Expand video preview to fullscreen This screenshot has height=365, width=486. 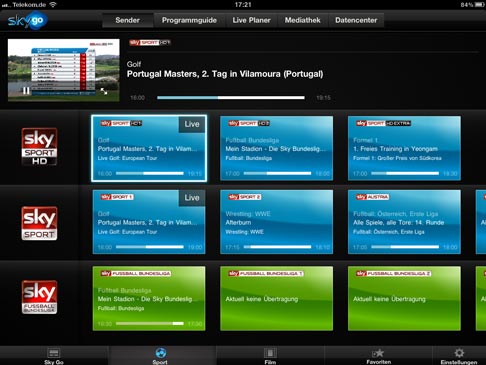(104, 91)
